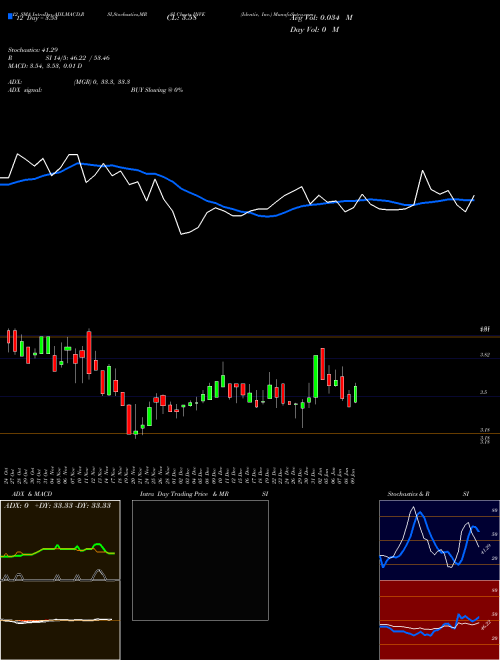Select the '(MGR) 6, 33.3, 33.3' ADX values

[x=102, y=82]
